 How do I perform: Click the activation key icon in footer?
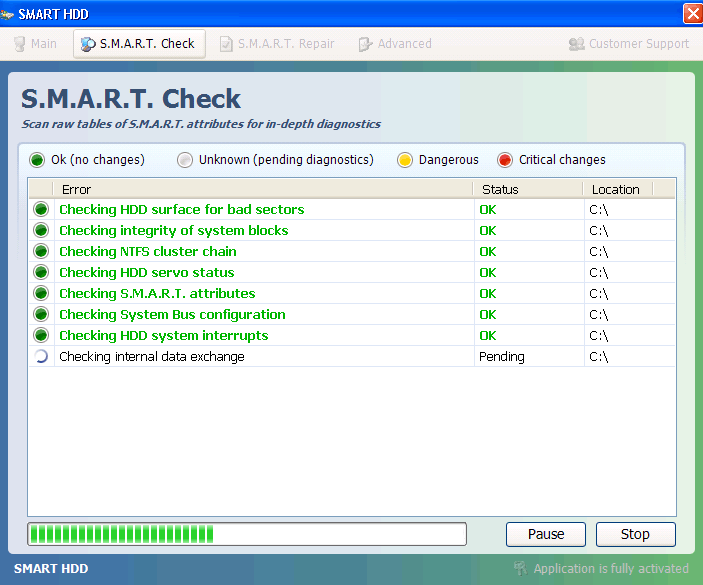coord(520,569)
